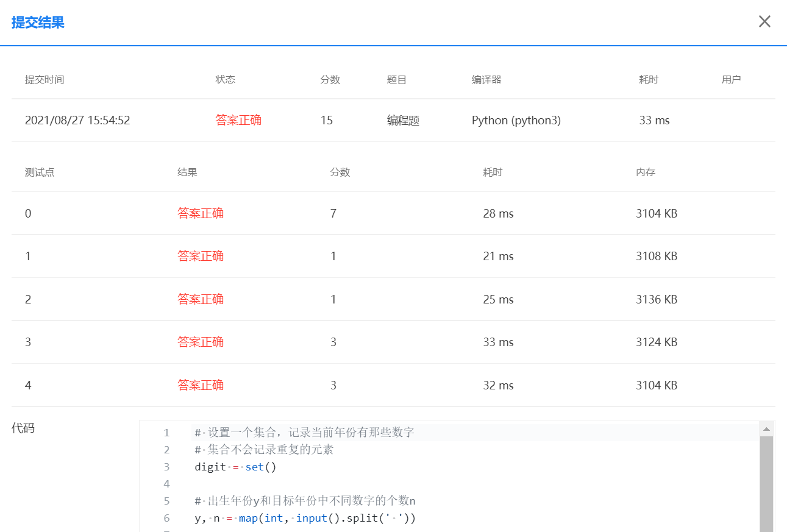
Task: Click the 提交时间 column header
Action: pyautogui.click(x=45, y=80)
